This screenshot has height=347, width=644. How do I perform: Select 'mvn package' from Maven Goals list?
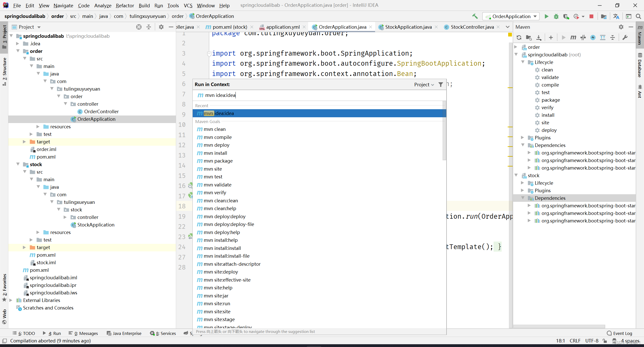click(x=317, y=161)
